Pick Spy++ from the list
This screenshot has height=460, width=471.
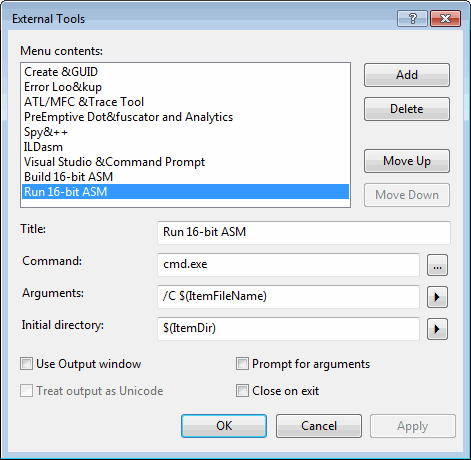185,132
